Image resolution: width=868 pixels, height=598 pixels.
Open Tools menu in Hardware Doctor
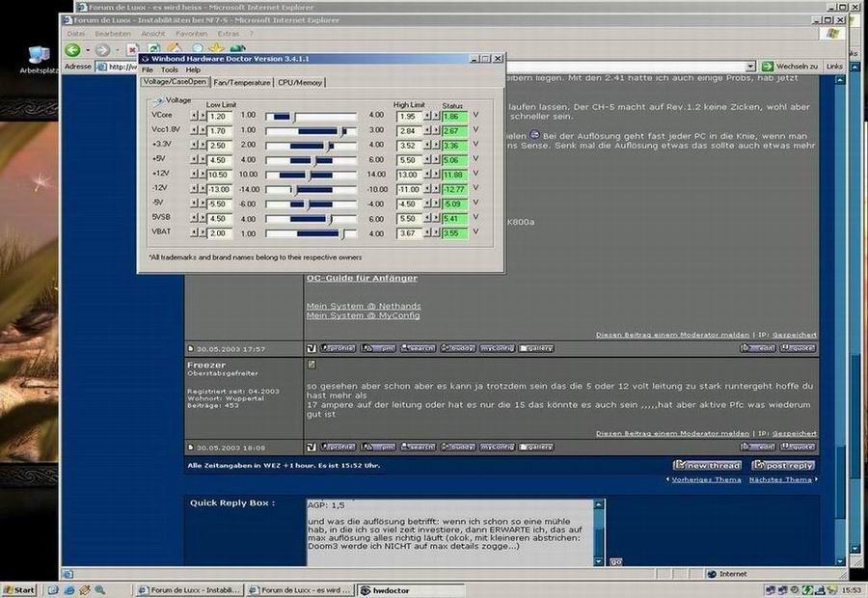coord(170,70)
